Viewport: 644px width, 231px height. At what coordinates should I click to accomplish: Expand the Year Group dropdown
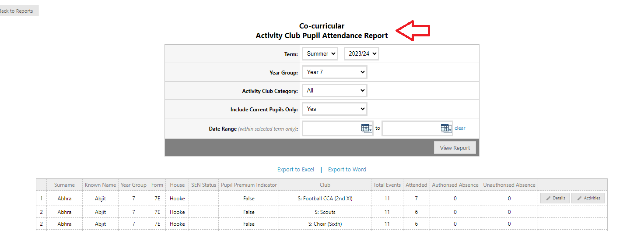point(335,72)
